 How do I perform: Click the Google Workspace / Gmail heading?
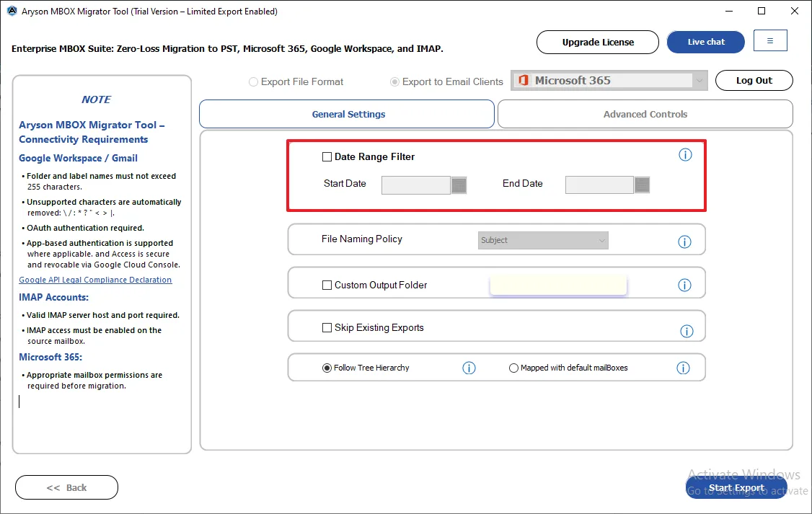click(x=78, y=159)
